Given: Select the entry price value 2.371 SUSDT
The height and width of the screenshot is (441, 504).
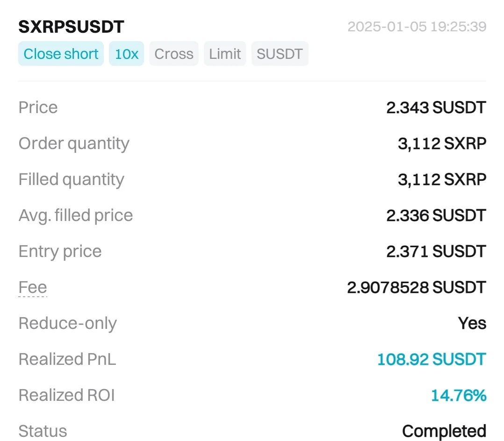Looking at the screenshot, I should (x=436, y=251).
